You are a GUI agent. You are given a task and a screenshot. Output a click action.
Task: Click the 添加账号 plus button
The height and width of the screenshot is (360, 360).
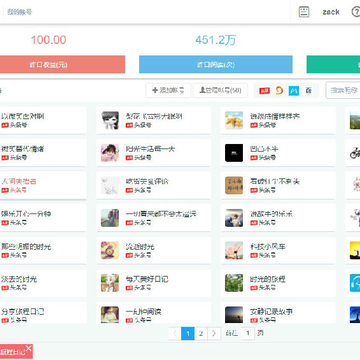pyautogui.click(x=168, y=90)
